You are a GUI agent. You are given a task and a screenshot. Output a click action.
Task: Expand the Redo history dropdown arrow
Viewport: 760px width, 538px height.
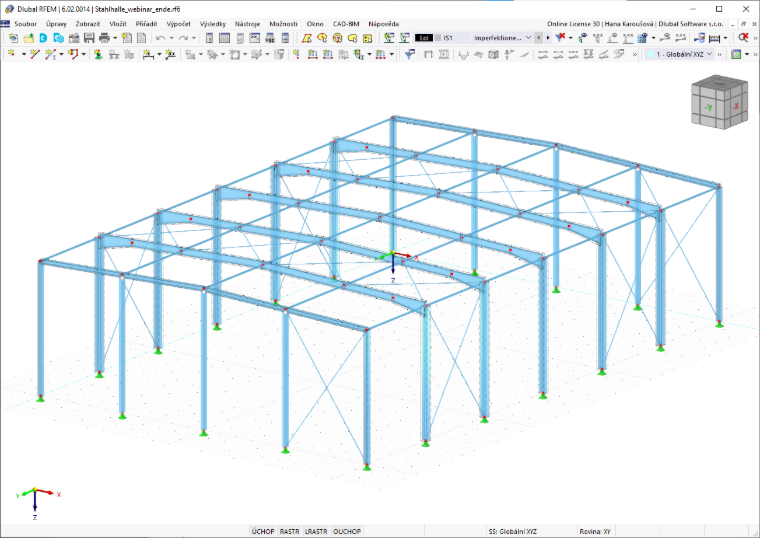(x=194, y=38)
